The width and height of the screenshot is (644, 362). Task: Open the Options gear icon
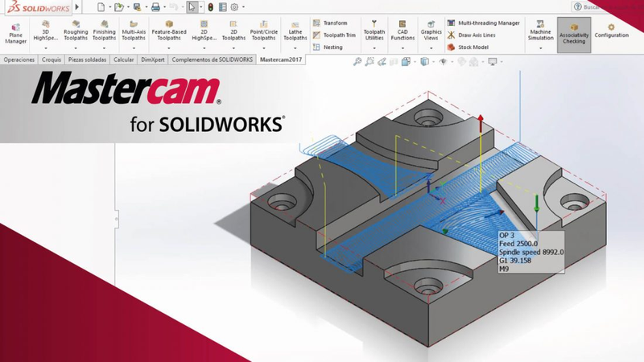click(x=234, y=7)
